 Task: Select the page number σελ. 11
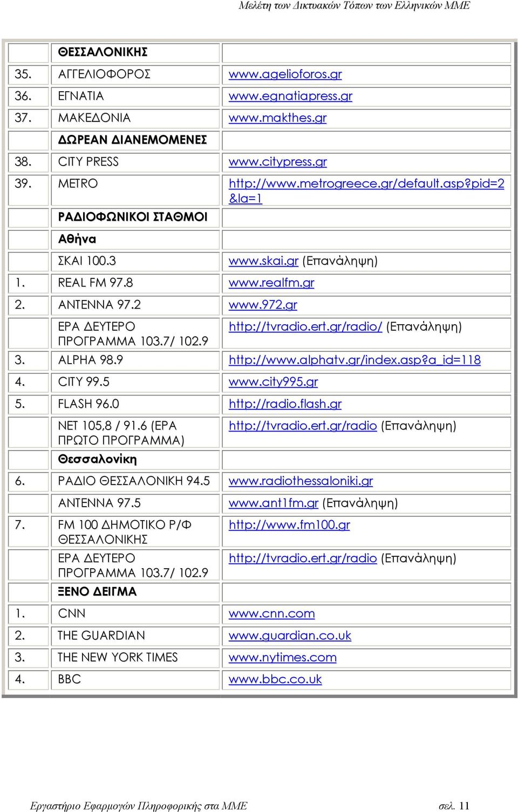pyautogui.click(x=454, y=806)
